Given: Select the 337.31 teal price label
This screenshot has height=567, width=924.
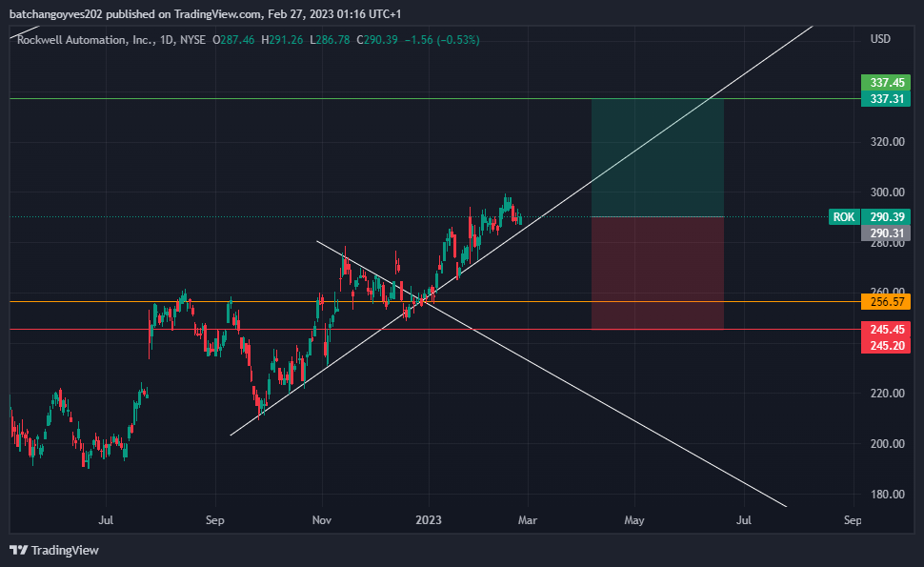Looking at the screenshot, I should 886,98.
